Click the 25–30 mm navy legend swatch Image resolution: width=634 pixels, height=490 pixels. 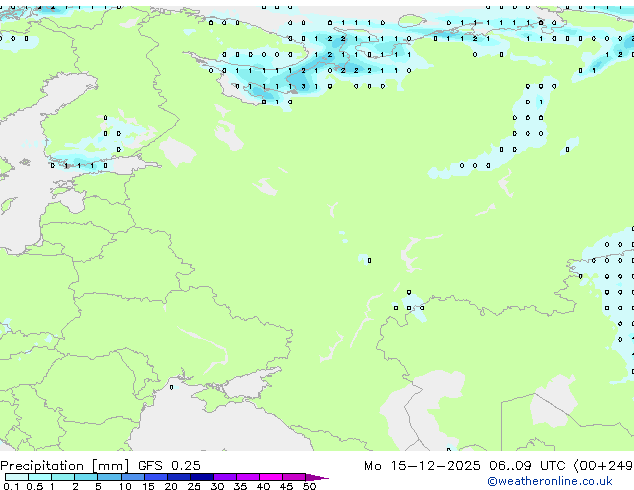(202, 477)
